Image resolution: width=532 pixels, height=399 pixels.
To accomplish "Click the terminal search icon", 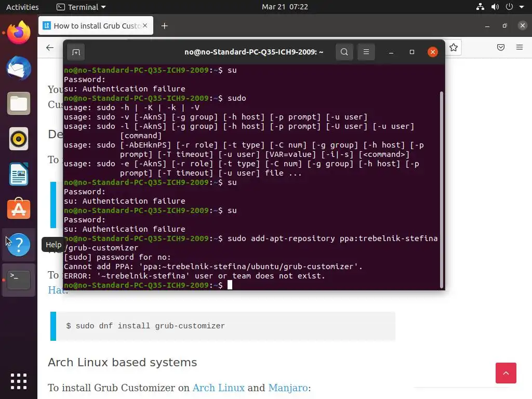I will [344, 52].
